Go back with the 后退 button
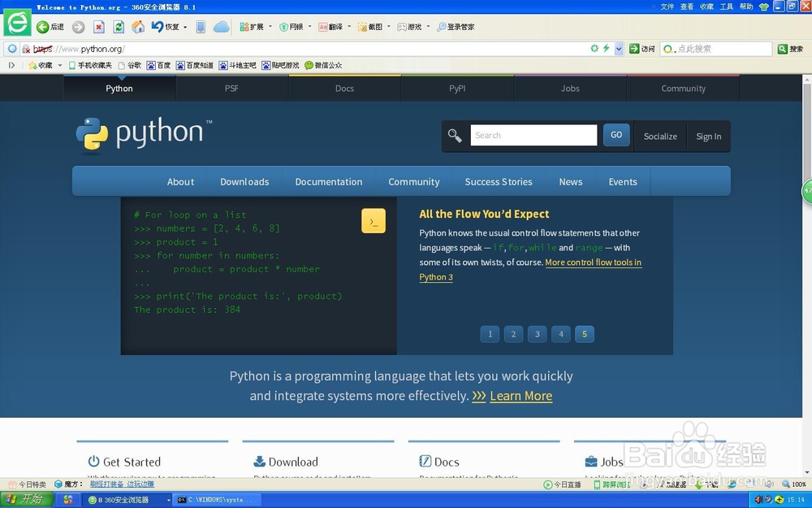This screenshot has height=508, width=812. tap(50, 27)
